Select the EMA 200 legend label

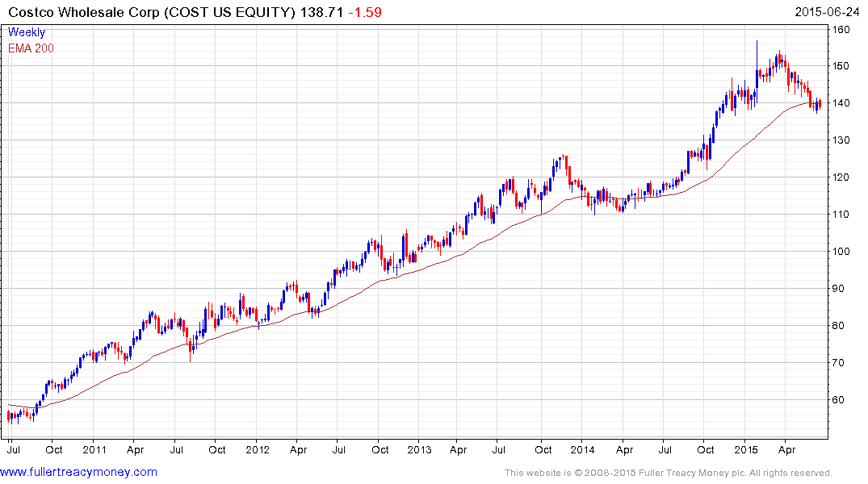click(x=31, y=48)
